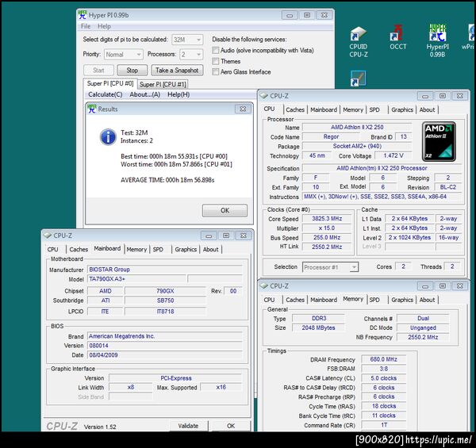Click the AMD Athlon II processor logo

pyautogui.click(x=439, y=141)
